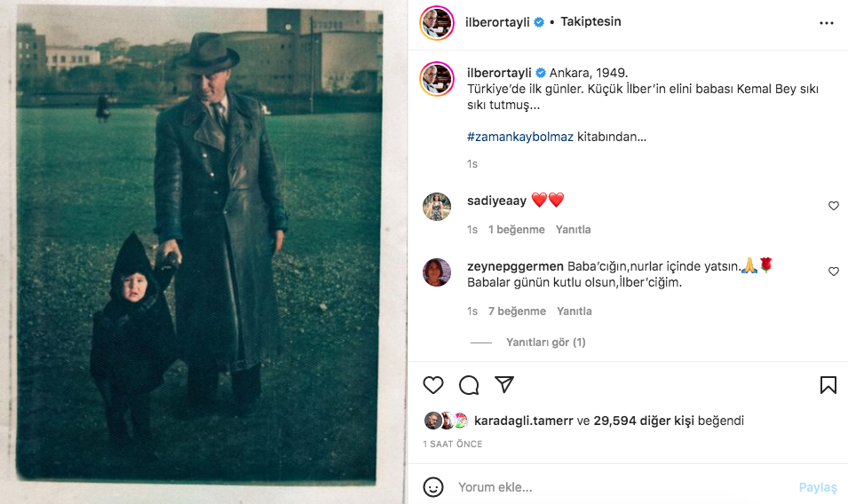Open karadagli.tamerr profile from likes
The image size is (848, 504).
click(x=524, y=421)
